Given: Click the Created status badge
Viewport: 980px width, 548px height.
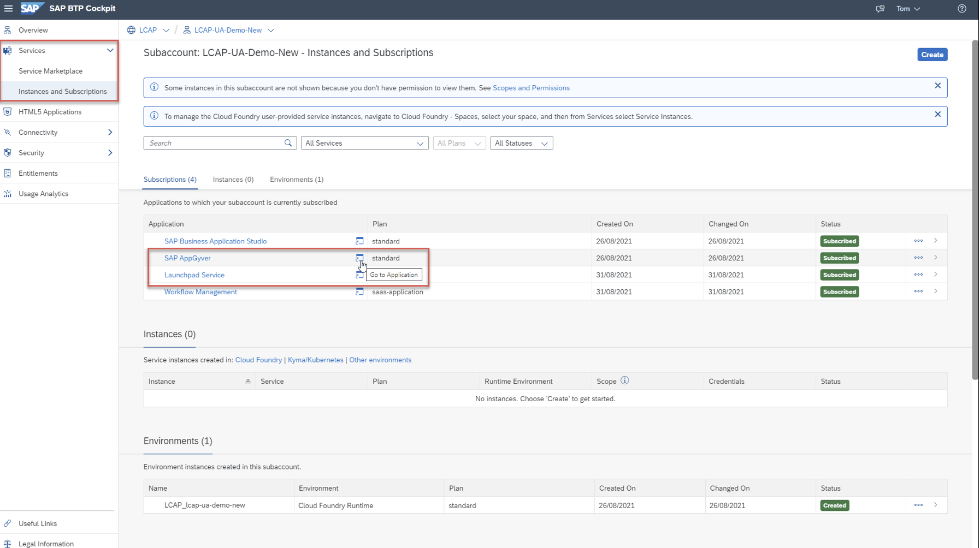Looking at the screenshot, I should point(835,505).
